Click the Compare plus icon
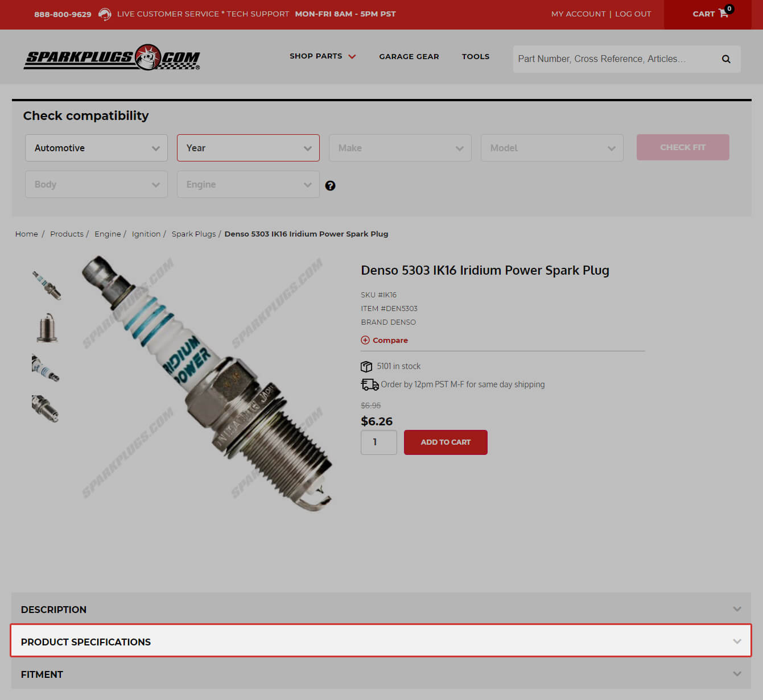Image resolution: width=763 pixels, height=700 pixels. point(365,340)
